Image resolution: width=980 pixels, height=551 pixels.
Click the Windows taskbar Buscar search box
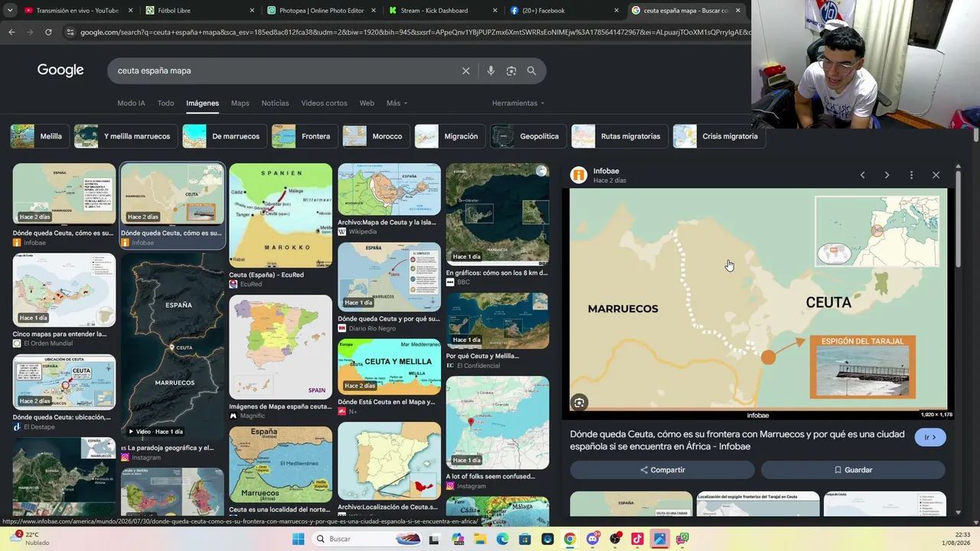[x=367, y=539]
